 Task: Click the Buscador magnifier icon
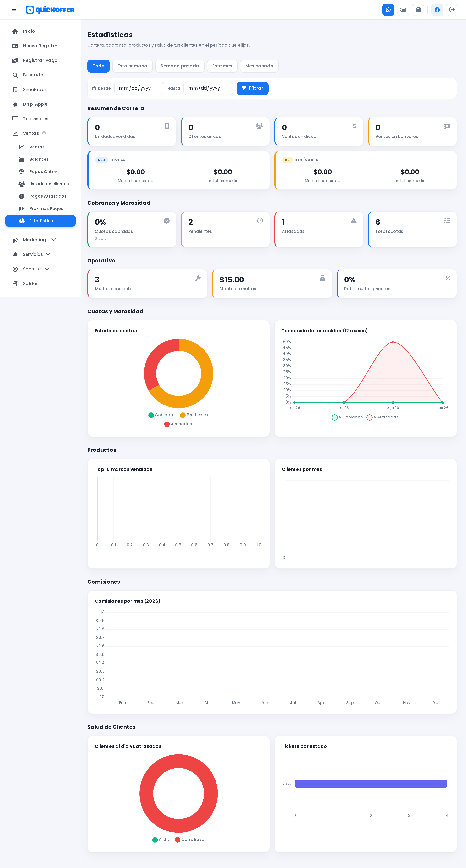tap(15, 75)
